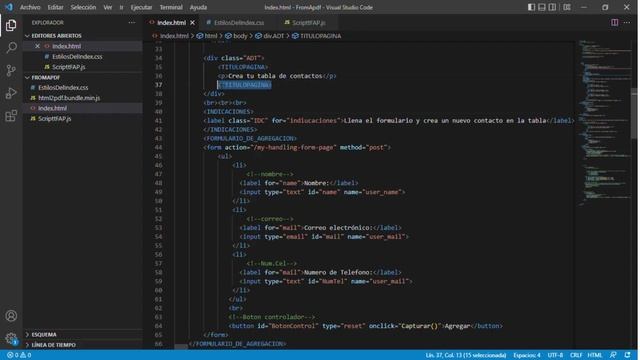
Task: Open html2pdf.bundle.min.js file
Action: coord(69,98)
